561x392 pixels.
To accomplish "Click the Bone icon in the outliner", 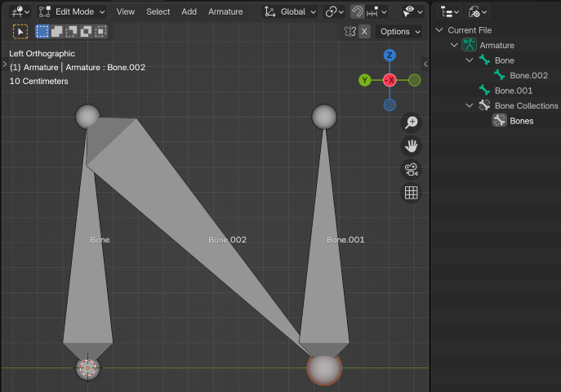I will point(484,60).
